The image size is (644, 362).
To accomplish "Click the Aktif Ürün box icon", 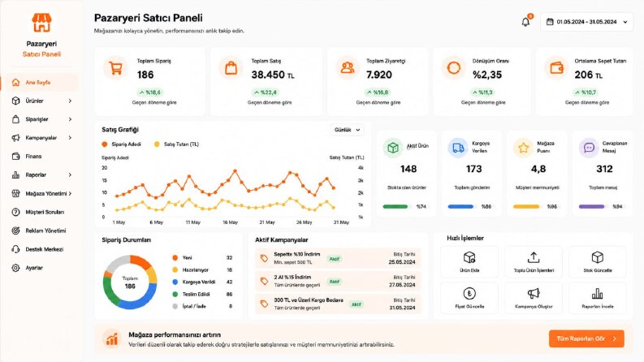I will tap(393, 148).
